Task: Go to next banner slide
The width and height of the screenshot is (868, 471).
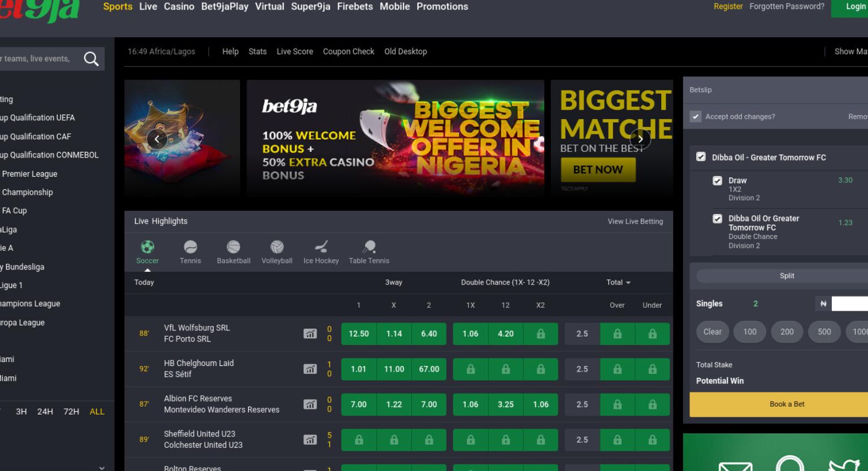Action: point(640,139)
